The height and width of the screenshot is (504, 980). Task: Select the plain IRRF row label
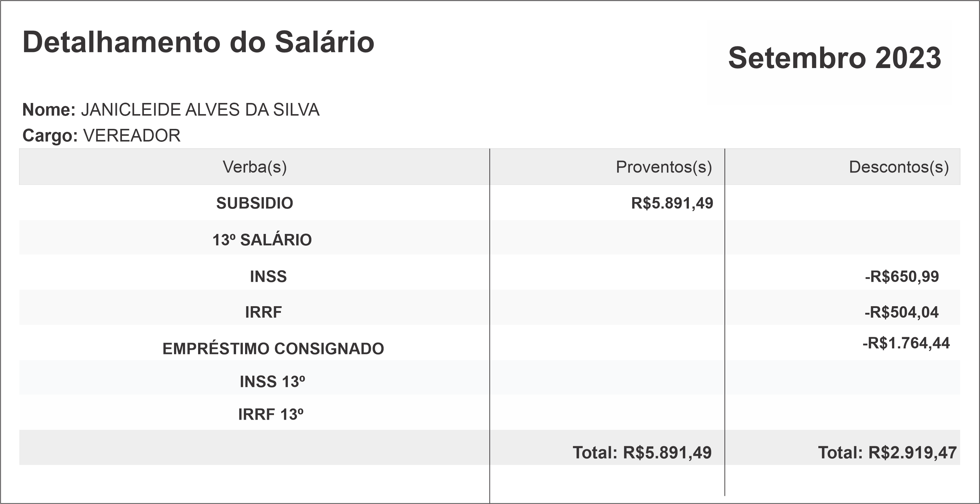(263, 312)
